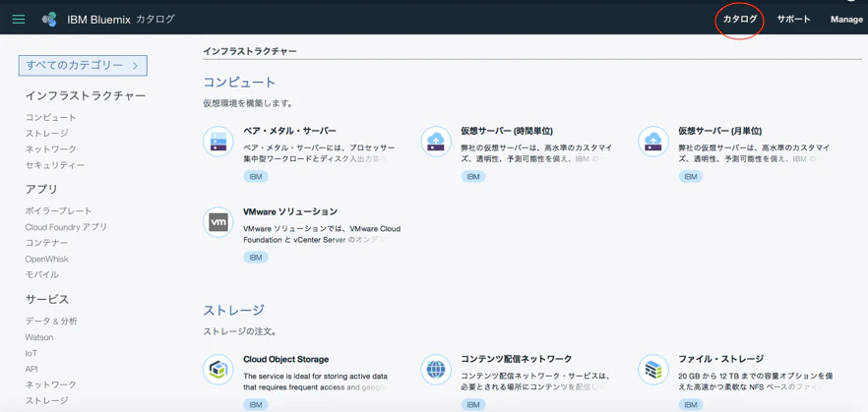
Task: Select ネットワーク under インフラストラクチャー in sidebar
Action: [x=51, y=149]
